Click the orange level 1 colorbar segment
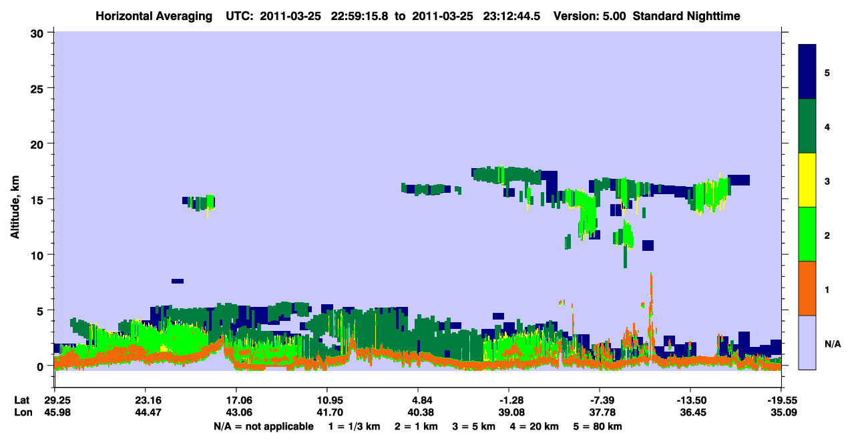 [807, 288]
